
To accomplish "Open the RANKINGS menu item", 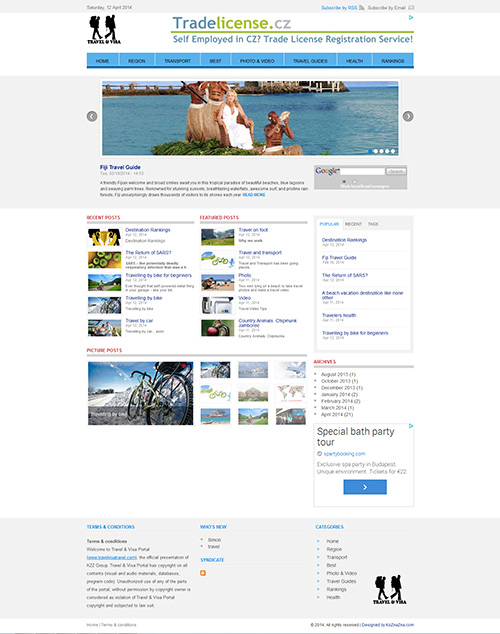I will [392, 61].
